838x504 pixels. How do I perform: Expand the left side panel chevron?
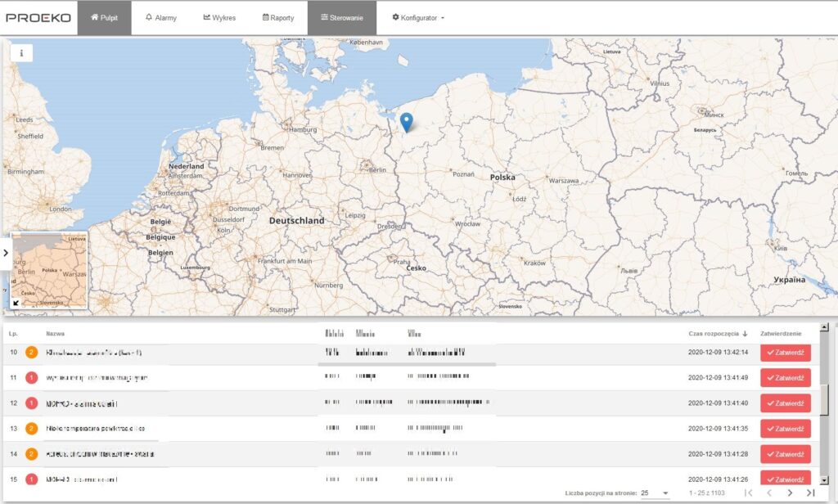[6, 253]
